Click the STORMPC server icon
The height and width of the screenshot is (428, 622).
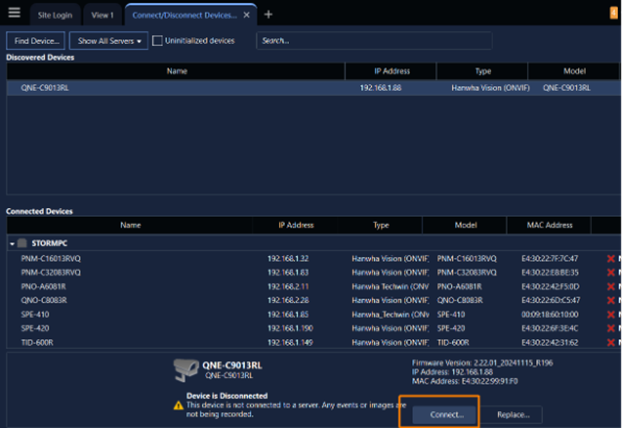pos(22,242)
